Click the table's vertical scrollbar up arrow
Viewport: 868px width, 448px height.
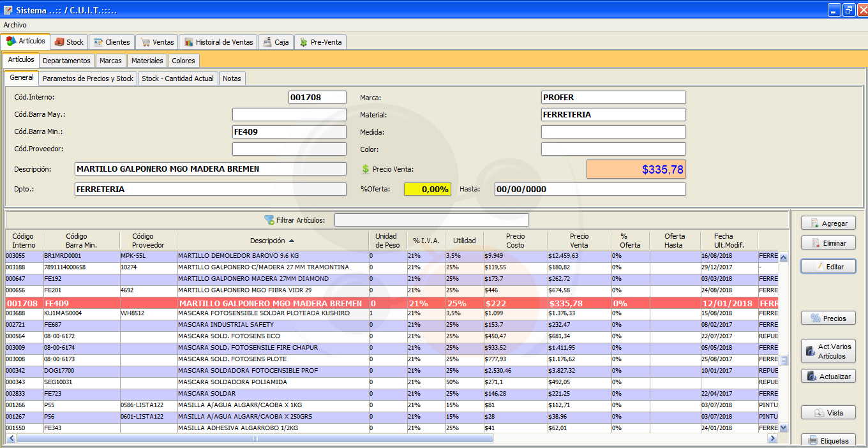tap(784, 258)
